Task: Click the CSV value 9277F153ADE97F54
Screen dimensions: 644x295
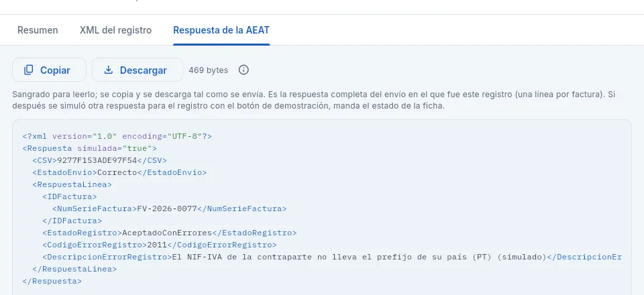Action: [97, 160]
